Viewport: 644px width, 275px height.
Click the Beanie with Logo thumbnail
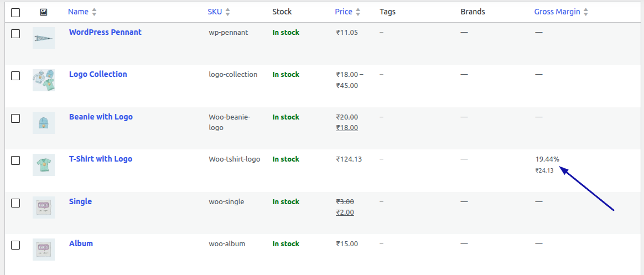pyautogui.click(x=44, y=123)
